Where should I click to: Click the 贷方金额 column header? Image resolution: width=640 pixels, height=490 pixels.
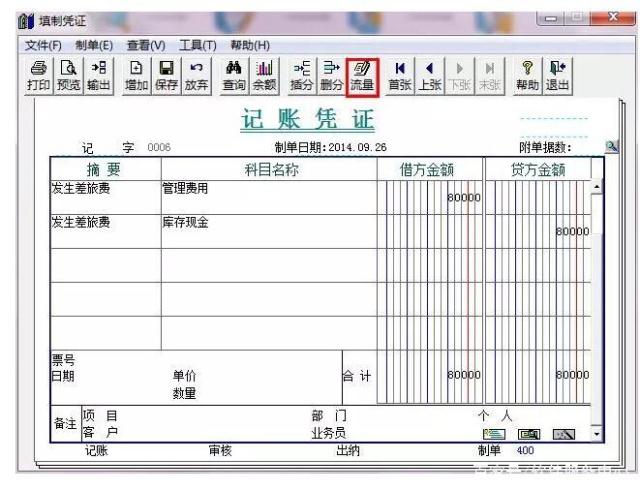538,169
